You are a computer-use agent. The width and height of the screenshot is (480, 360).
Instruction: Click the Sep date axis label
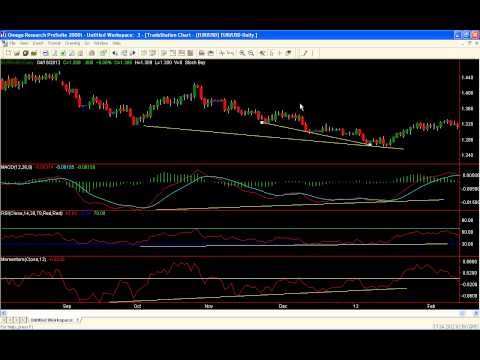(x=67, y=306)
